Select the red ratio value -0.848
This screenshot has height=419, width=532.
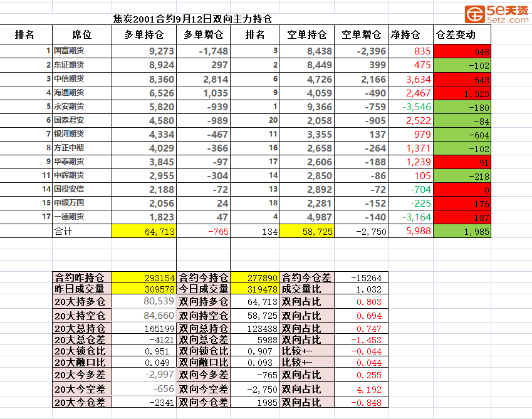click(362, 402)
